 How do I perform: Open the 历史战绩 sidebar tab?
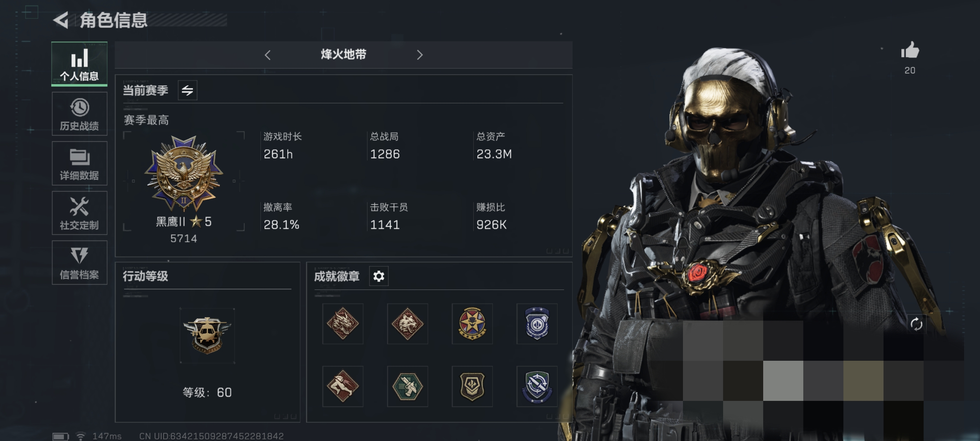pos(79,114)
